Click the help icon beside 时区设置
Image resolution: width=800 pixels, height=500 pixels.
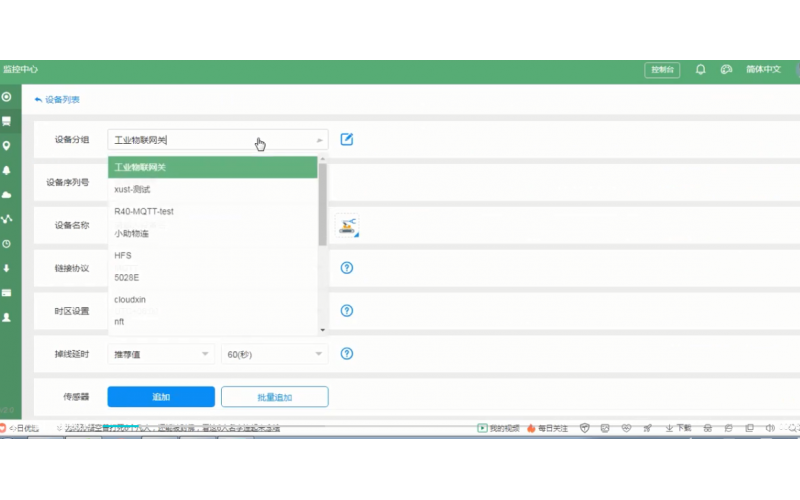click(347, 310)
